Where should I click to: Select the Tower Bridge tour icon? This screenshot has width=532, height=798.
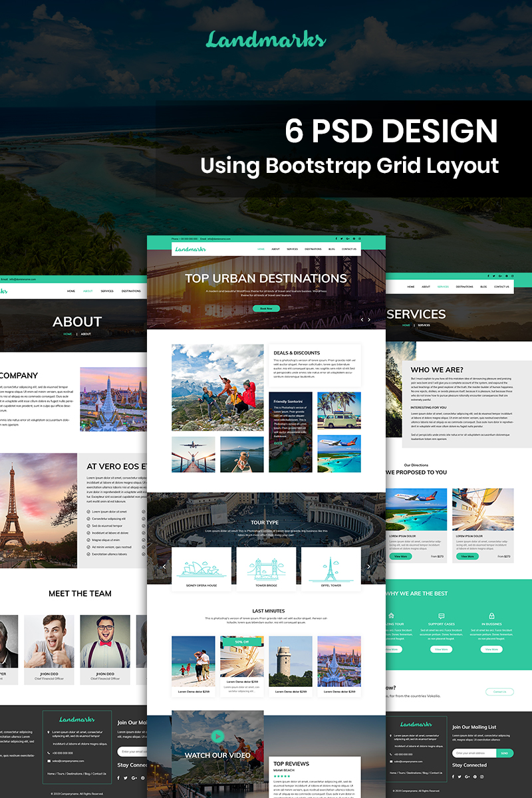(266, 569)
